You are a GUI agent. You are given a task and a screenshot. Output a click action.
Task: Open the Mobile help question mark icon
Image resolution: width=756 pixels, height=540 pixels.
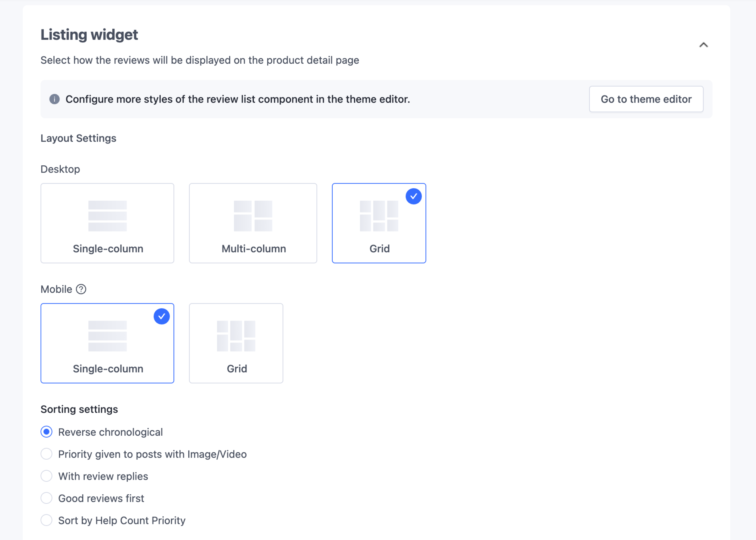pos(81,289)
